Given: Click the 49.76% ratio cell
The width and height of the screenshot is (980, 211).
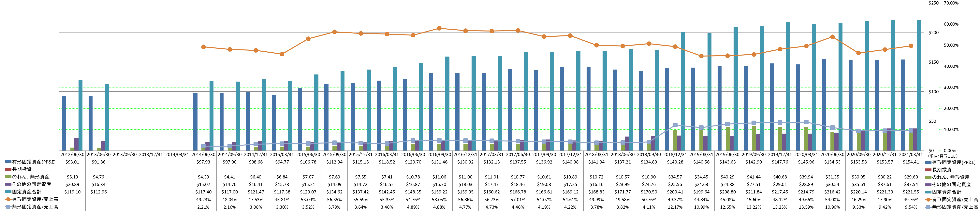Looking at the screenshot, I should coord(911,200).
